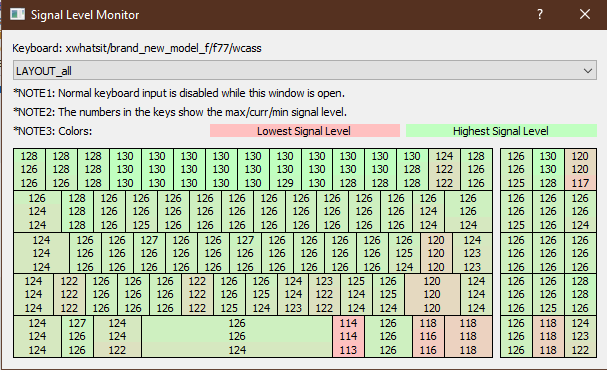Screen dimensions: 607x370
Task: Click the Lowest Signal Level color swatch
Action: tap(305, 131)
